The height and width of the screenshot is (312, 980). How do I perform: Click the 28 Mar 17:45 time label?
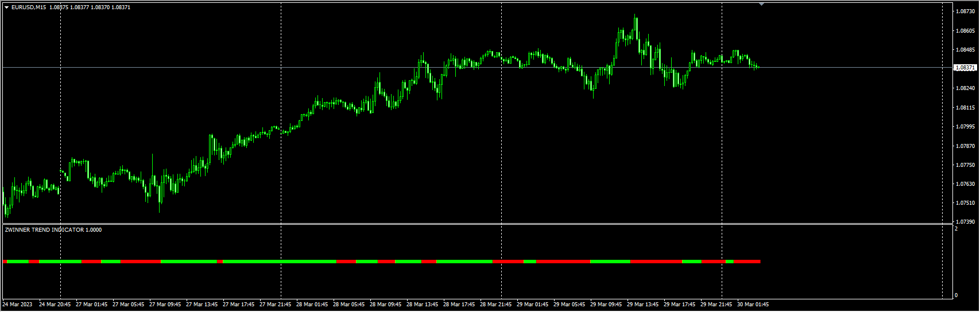(x=459, y=305)
